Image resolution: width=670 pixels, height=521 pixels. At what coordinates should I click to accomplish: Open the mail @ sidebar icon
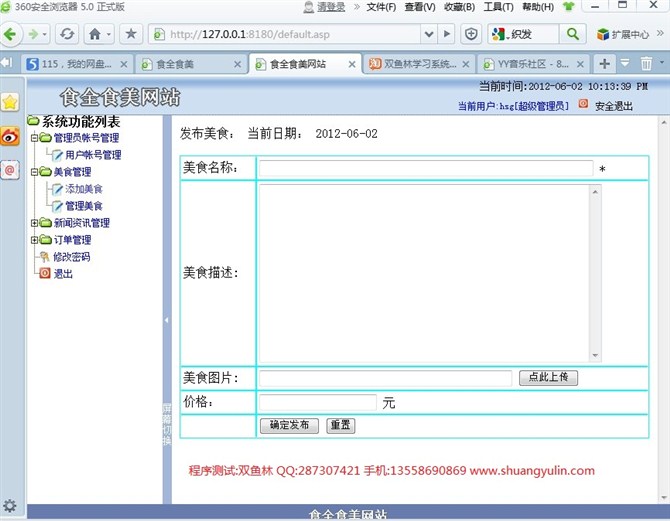[10, 170]
